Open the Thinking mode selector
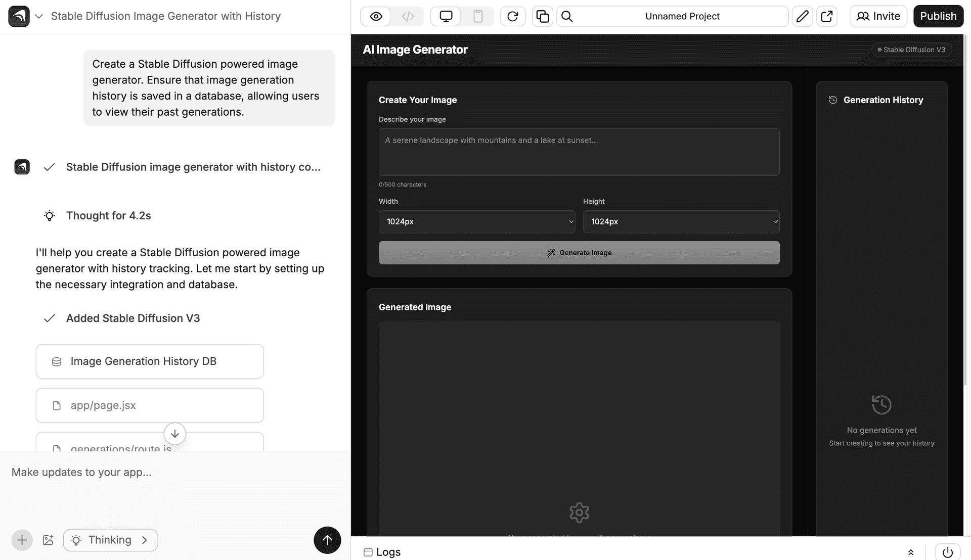Screen dimensions: 971x560 pos(110,540)
